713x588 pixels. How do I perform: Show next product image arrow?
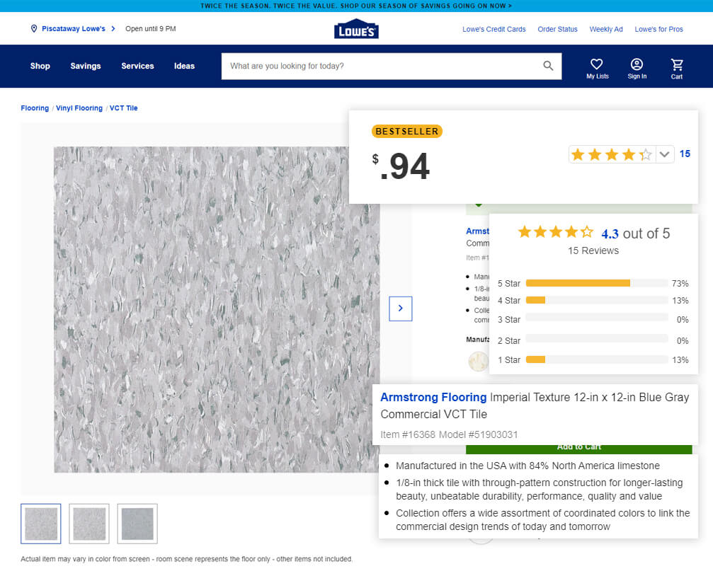click(x=401, y=309)
